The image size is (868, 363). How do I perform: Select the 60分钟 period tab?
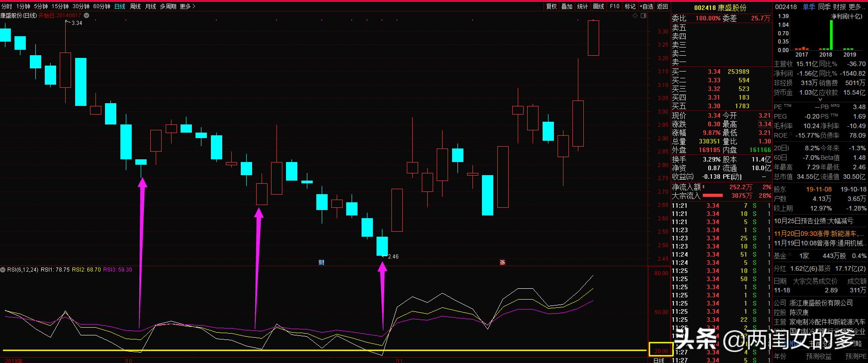pyautogui.click(x=102, y=6)
